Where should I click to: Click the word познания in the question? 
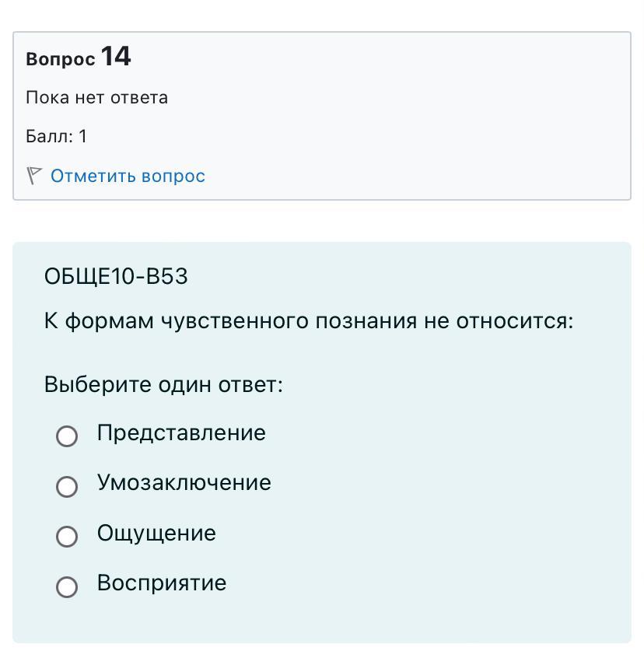366,321
